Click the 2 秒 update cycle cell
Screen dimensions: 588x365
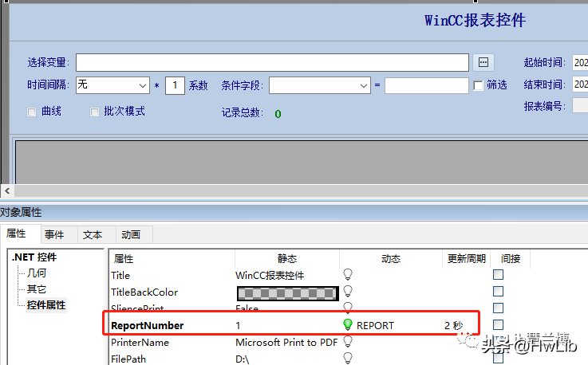pos(453,325)
